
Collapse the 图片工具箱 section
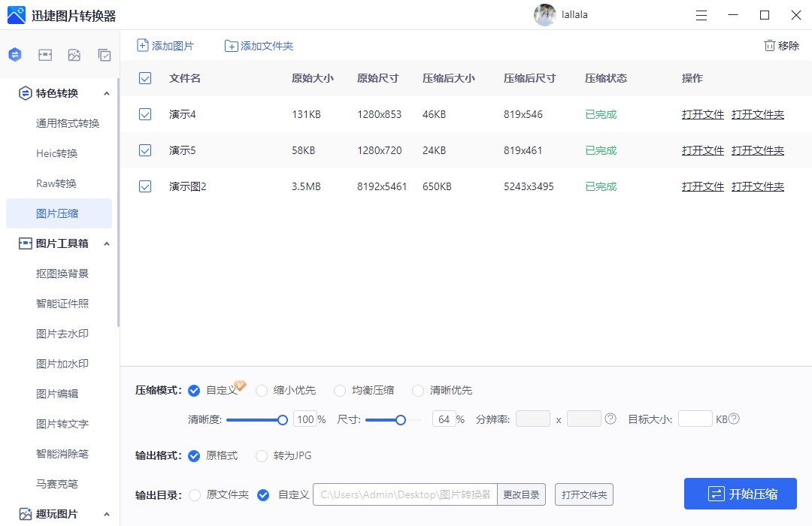tap(108, 243)
